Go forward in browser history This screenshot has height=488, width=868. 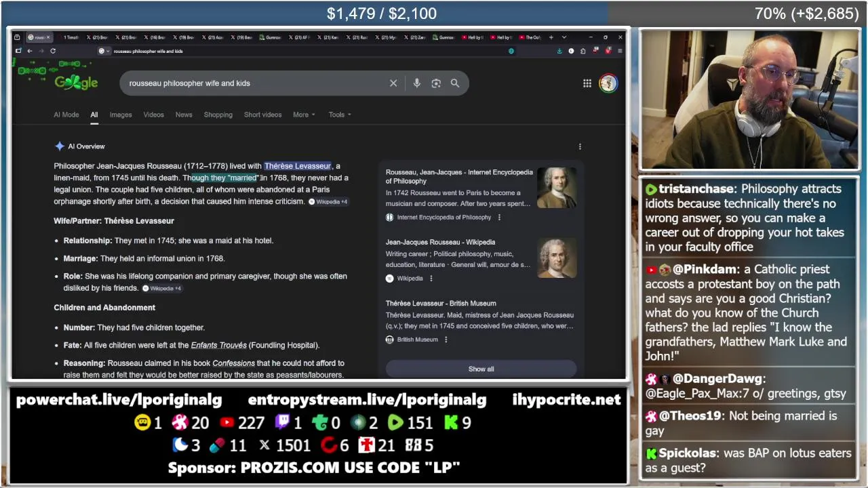click(41, 51)
